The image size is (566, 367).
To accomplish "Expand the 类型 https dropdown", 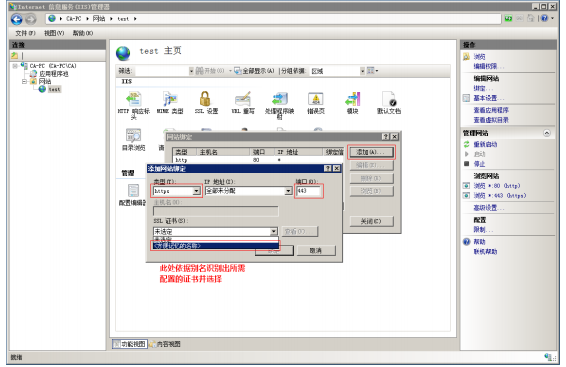I will click(196, 191).
